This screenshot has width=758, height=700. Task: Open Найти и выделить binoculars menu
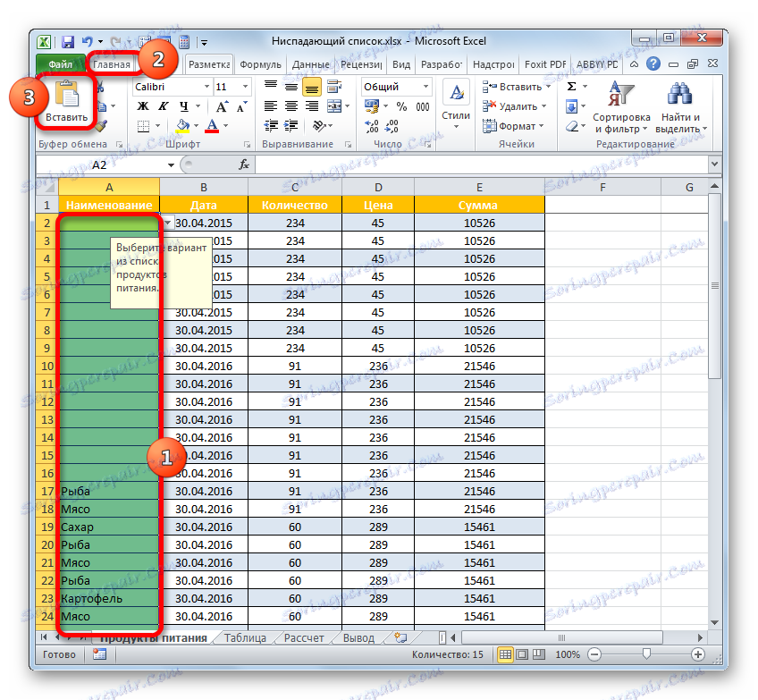point(680,107)
